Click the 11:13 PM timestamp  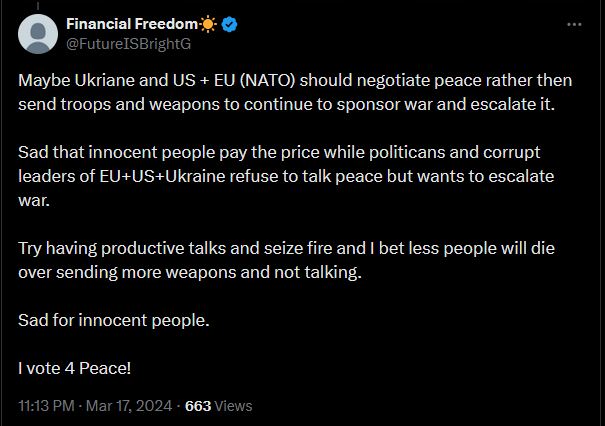pyautogui.click(x=48, y=406)
